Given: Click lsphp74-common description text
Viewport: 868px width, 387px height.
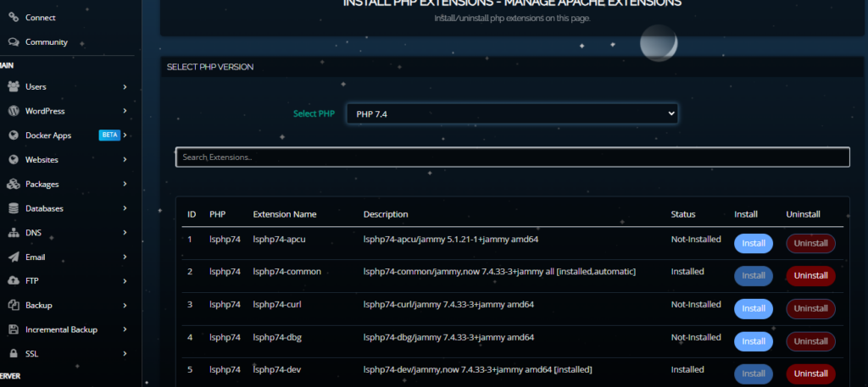Looking at the screenshot, I should [499, 272].
